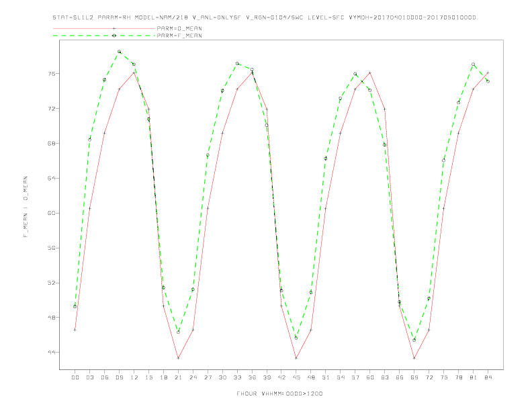The image size is (532, 411).
Task: Click the y-axis tick label 44
Action: [52, 353]
